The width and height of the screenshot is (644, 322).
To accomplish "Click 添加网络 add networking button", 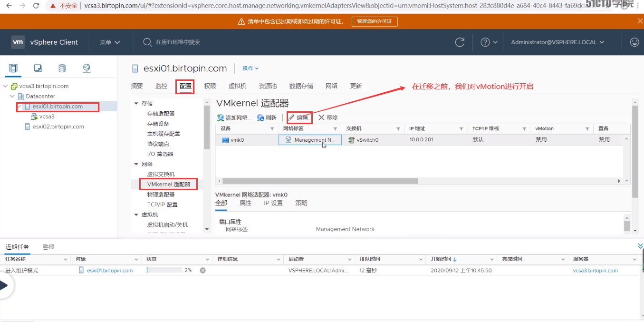I will (234, 117).
